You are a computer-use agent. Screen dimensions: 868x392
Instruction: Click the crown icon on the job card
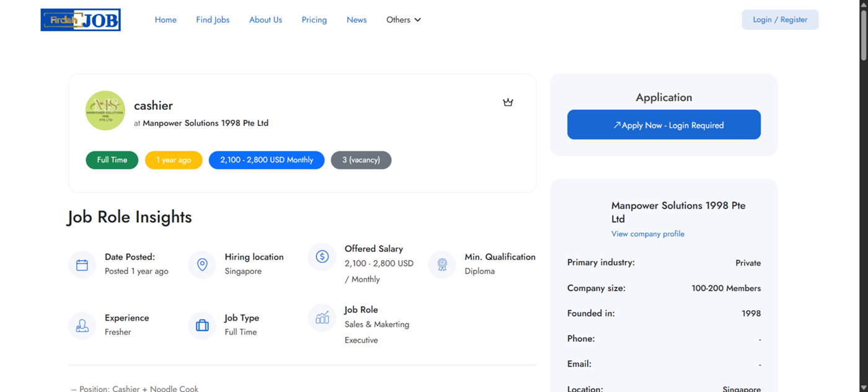[508, 102]
